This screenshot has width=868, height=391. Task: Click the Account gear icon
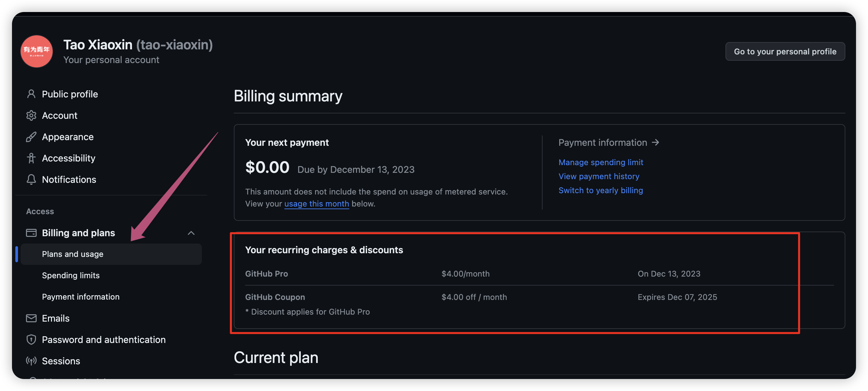point(31,115)
